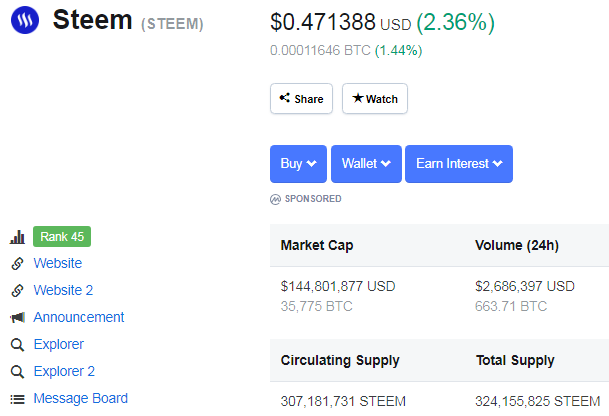The width and height of the screenshot is (609, 416).
Task: Open the Buy dropdown
Action: 299,164
